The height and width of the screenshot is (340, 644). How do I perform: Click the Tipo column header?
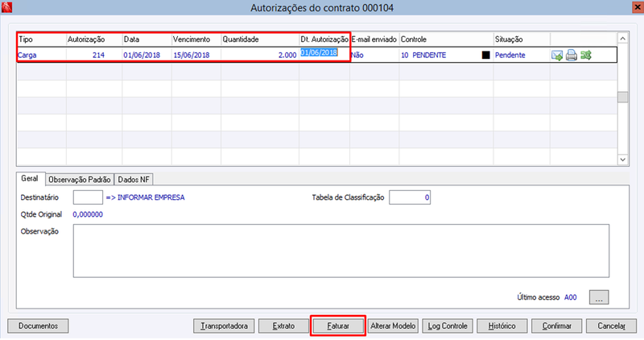[42, 39]
